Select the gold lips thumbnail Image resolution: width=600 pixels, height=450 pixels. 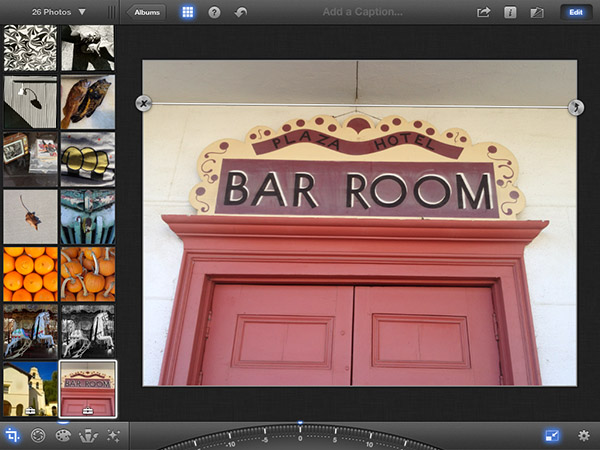88,160
